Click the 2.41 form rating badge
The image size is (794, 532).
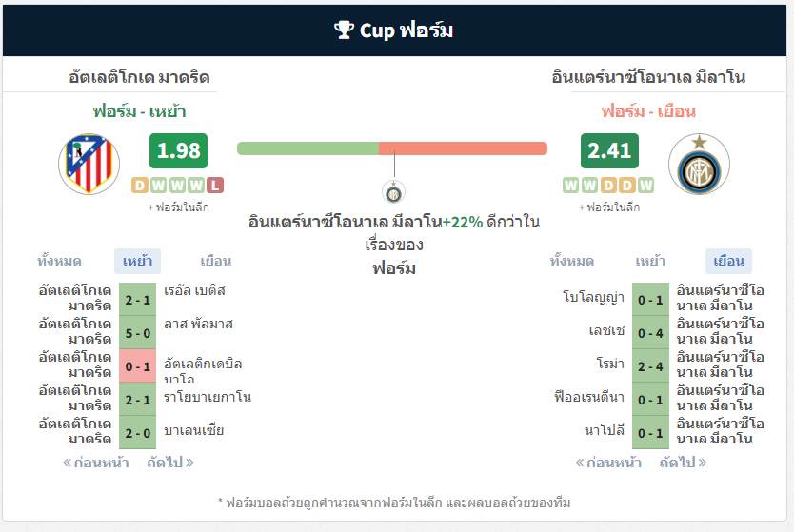tap(609, 150)
